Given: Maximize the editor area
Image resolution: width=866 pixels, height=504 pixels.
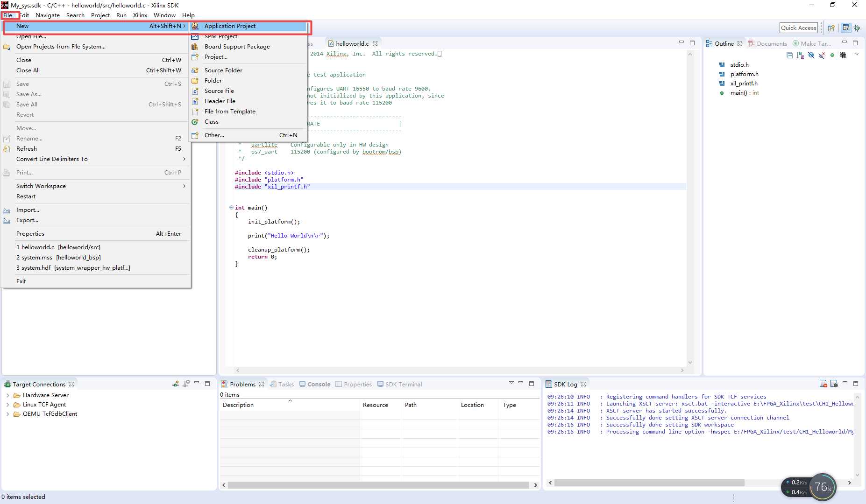Looking at the screenshot, I should [692, 43].
